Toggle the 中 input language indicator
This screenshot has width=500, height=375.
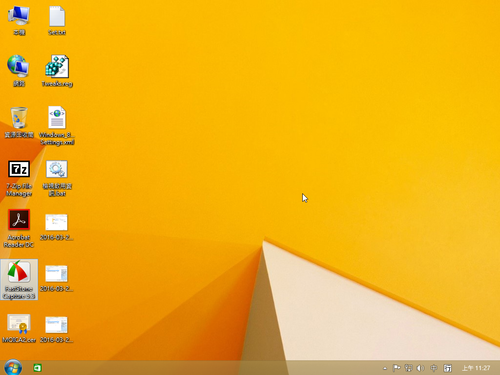pyautogui.click(x=434, y=368)
